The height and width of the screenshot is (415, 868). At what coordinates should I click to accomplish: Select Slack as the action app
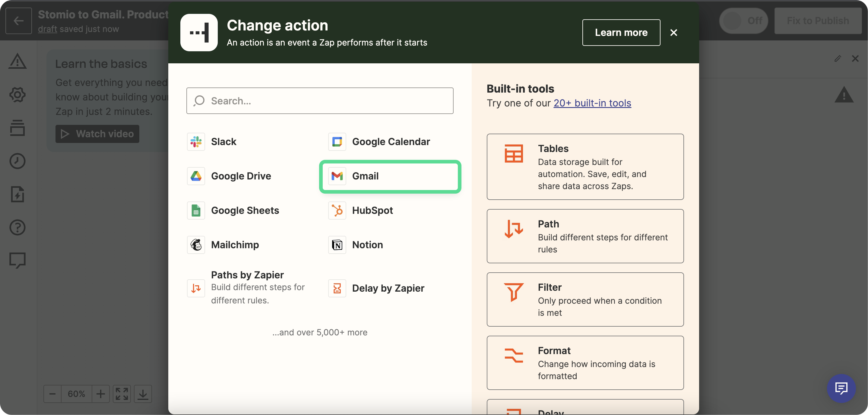[223, 141]
